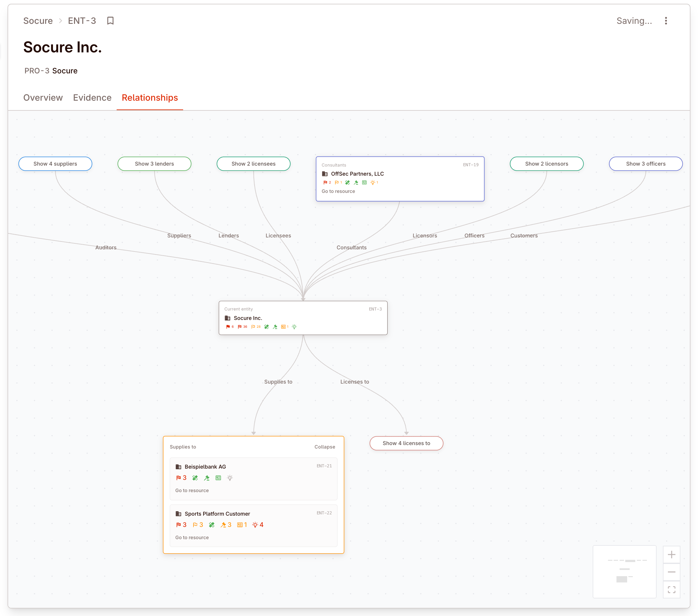698x616 pixels.
Task: Click the bandage icon on Beispielbank AG card
Action: (195, 478)
